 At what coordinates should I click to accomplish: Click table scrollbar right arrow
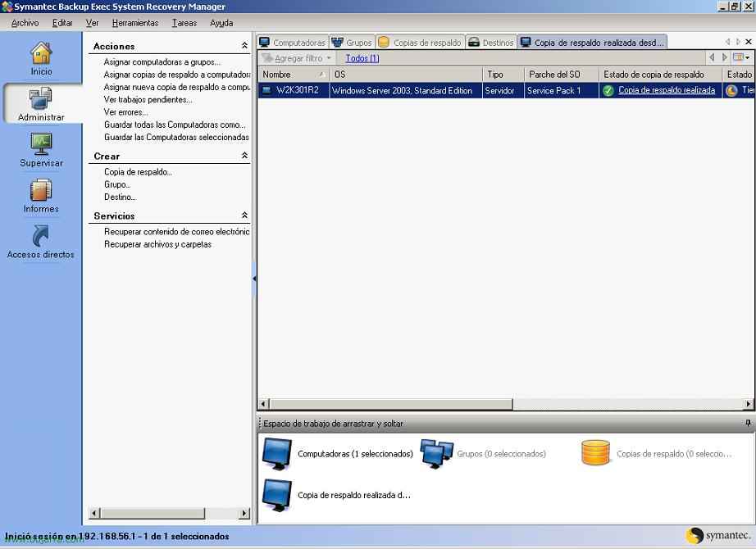[749, 403]
